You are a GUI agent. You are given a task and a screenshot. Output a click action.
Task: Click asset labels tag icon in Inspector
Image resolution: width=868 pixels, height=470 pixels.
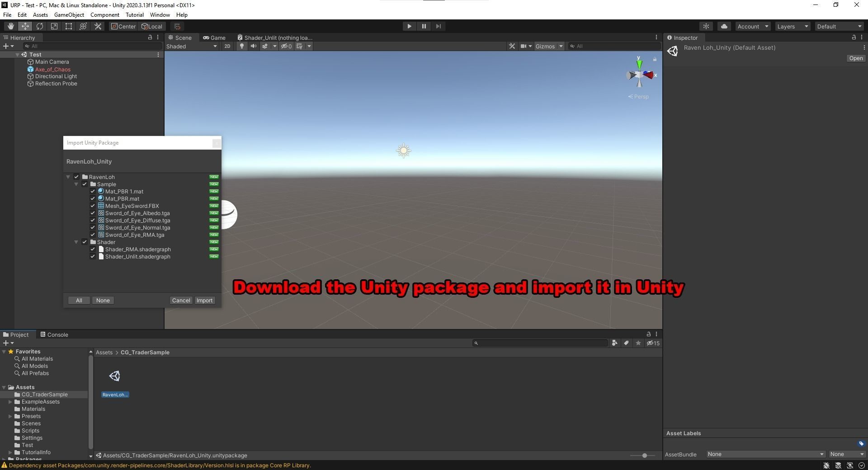coord(861,444)
